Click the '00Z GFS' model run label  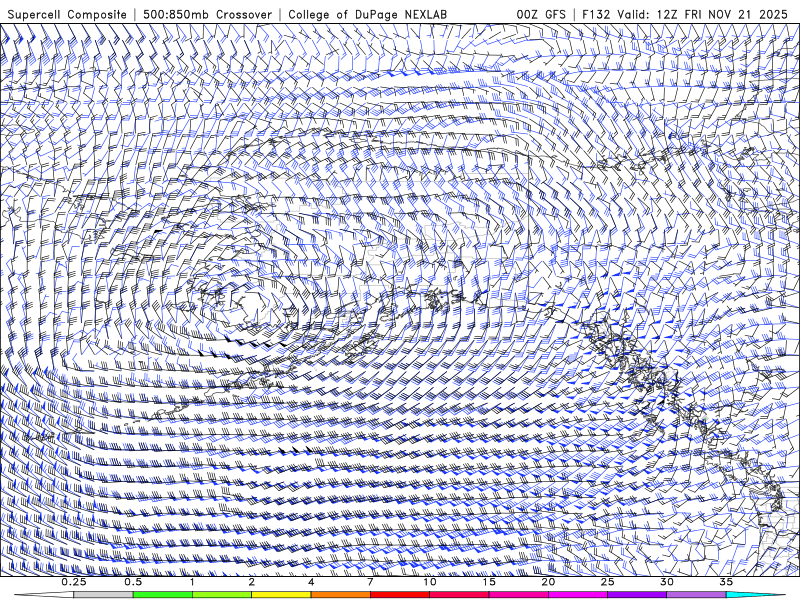(541, 14)
